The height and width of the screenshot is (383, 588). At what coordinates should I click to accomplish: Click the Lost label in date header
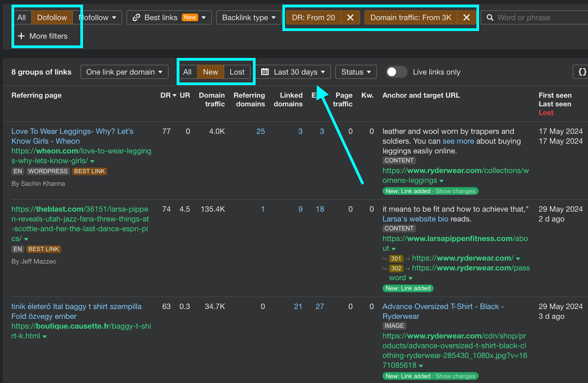click(546, 113)
